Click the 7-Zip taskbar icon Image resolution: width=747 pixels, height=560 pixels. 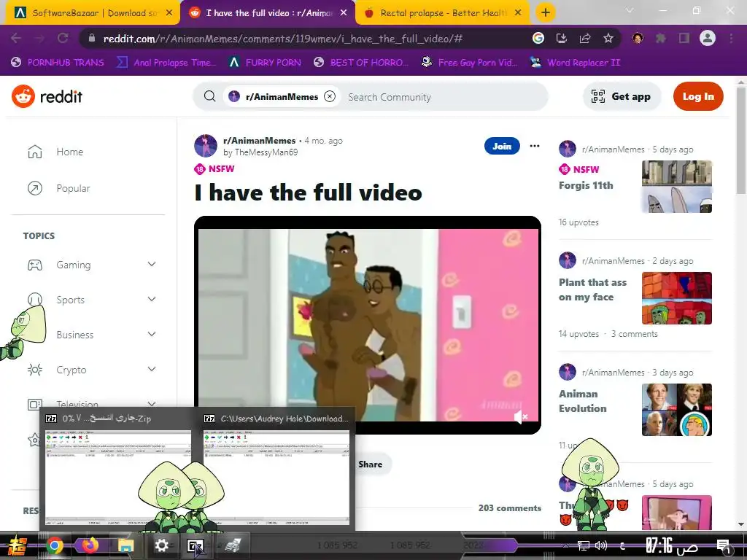click(196, 545)
